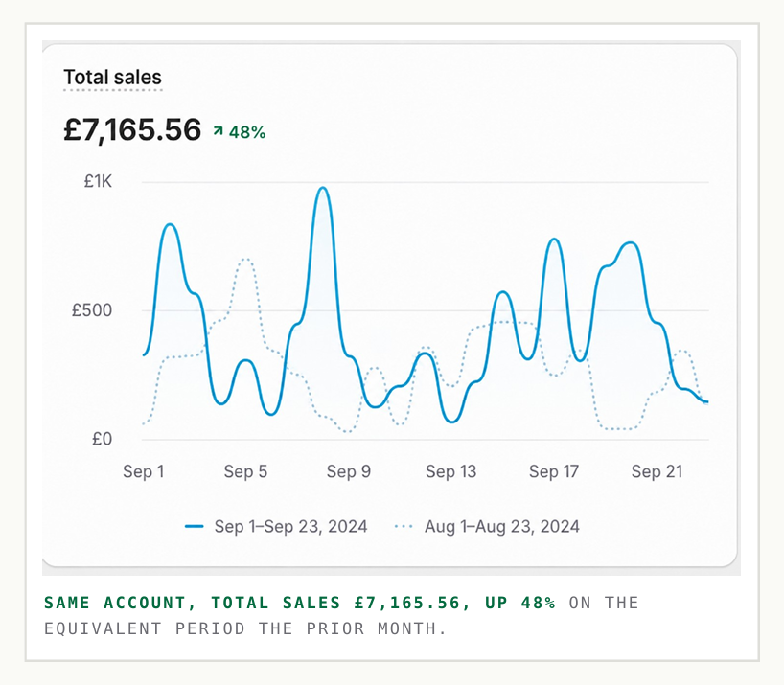Click the £500 y-axis label

click(92, 310)
